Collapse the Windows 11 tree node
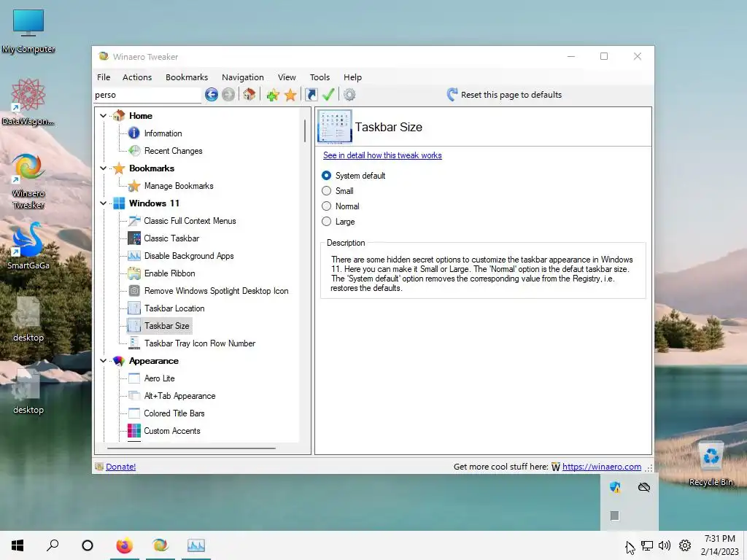The height and width of the screenshot is (560, 747). (103, 203)
